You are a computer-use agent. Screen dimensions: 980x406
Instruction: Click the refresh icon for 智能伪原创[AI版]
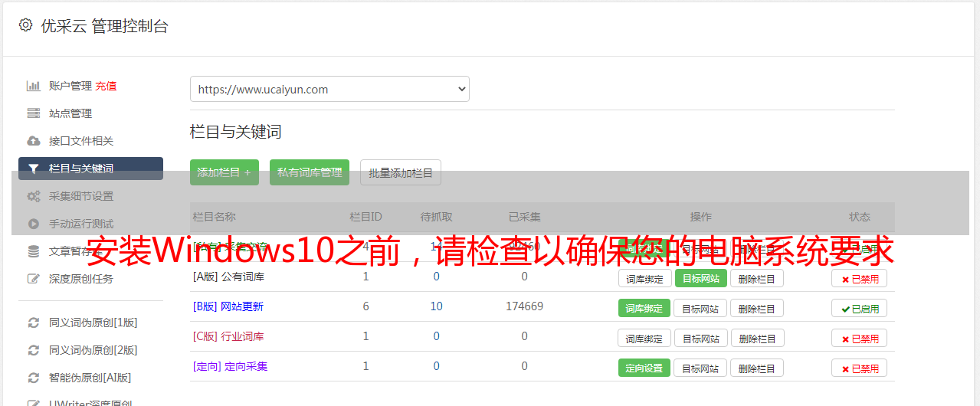(33, 378)
